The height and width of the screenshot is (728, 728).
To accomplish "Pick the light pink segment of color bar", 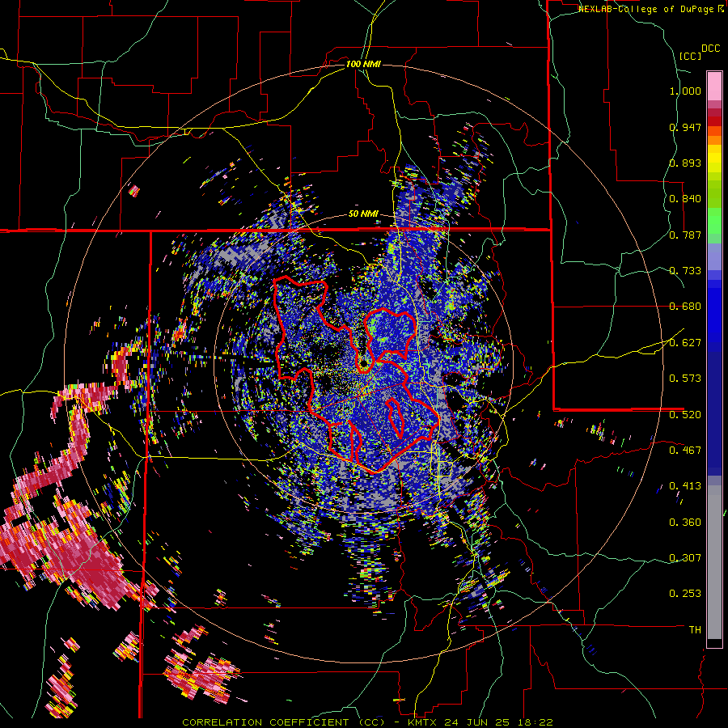I will tap(714, 86).
